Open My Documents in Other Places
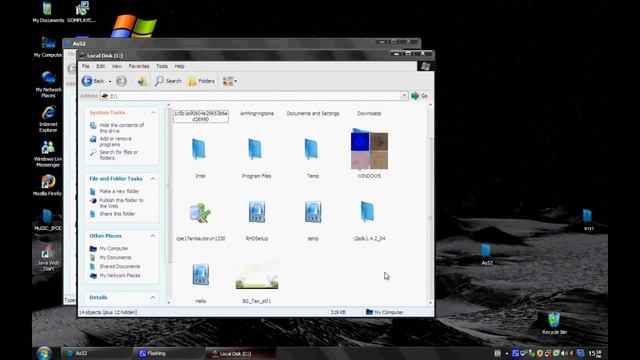The width and height of the screenshot is (640, 360). coord(116,258)
